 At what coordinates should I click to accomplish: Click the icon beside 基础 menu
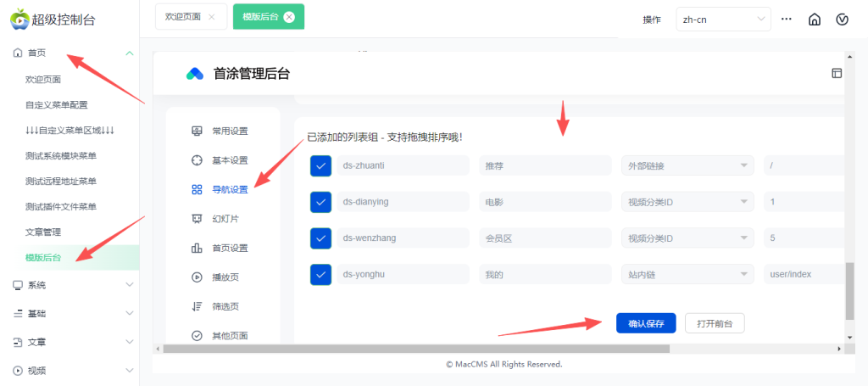pyautogui.click(x=18, y=313)
